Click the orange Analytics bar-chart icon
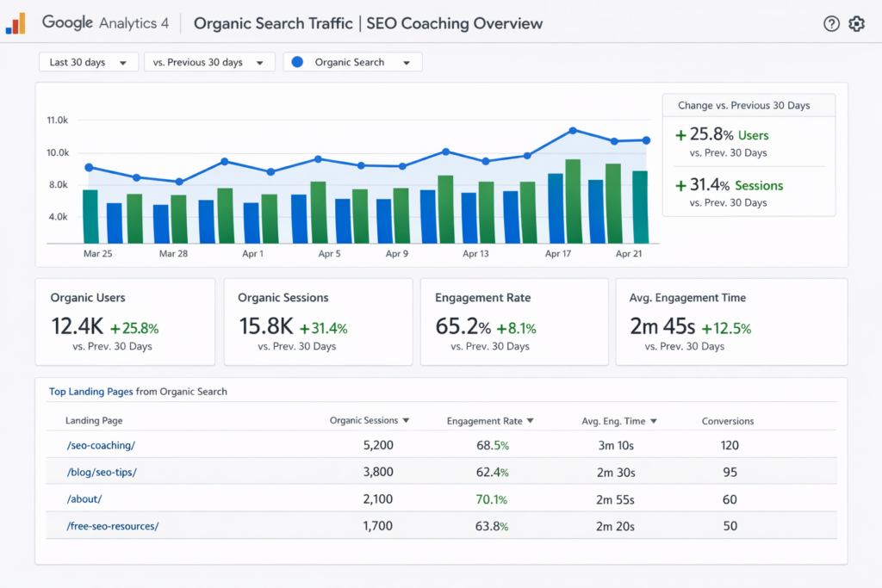882x588 pixels. pyautogui.click(x=15, y=23)
